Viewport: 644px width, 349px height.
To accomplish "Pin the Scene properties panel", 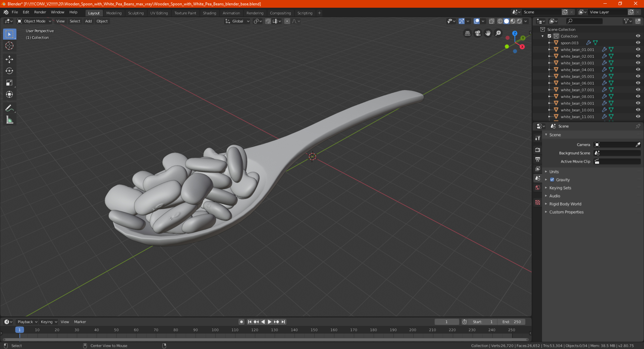I will coord(638,126).
